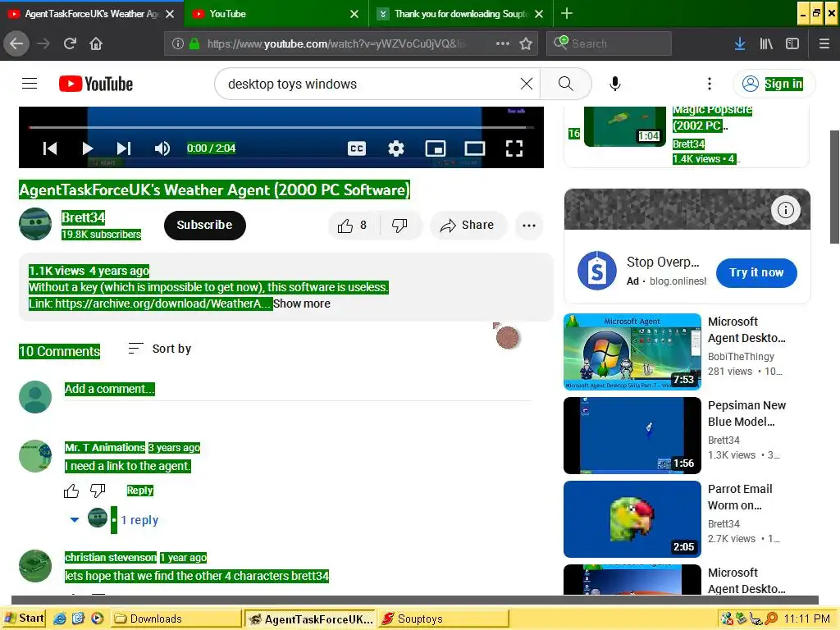Like the video

tap(351, 226)
